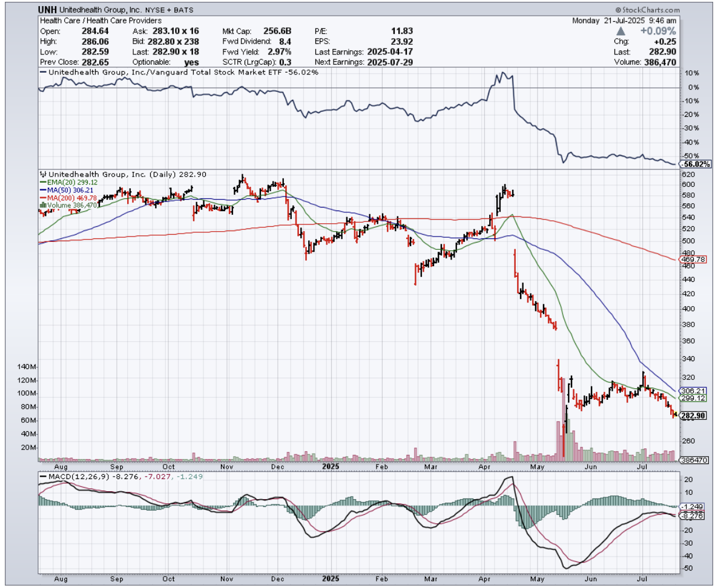
Task: Click the red MA(200) legend line marker
Action: [42, 198]
